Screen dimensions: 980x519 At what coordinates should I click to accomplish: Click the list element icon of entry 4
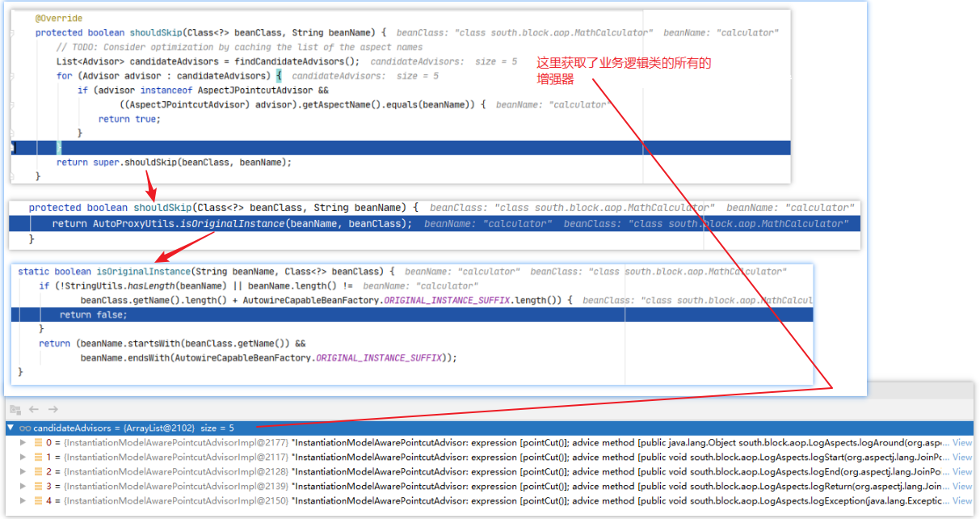coord(38,500)
